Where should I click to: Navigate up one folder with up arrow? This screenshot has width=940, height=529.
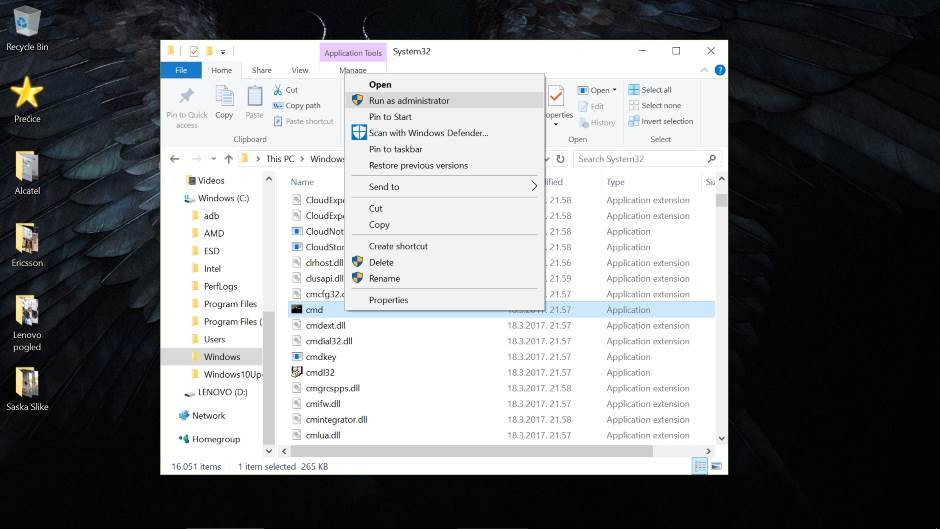[x=229, y=159]
